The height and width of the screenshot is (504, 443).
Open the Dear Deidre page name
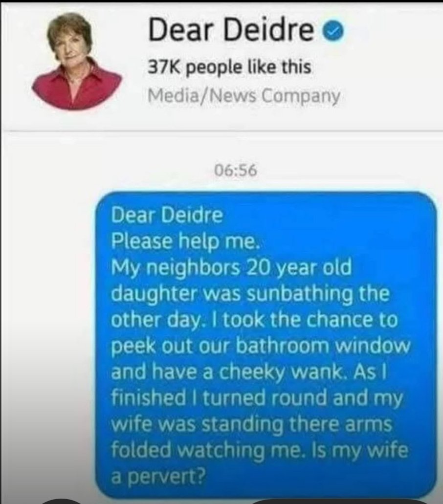[x=231, y=30]
